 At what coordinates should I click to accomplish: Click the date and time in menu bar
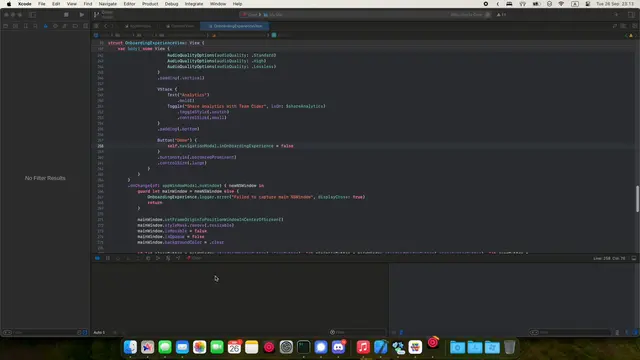(615, 4)
